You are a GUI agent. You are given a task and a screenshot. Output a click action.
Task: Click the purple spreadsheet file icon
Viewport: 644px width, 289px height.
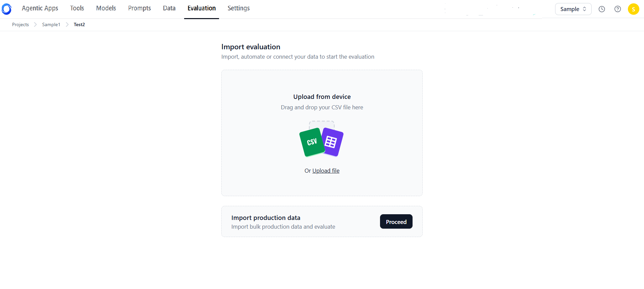point(332,142)
